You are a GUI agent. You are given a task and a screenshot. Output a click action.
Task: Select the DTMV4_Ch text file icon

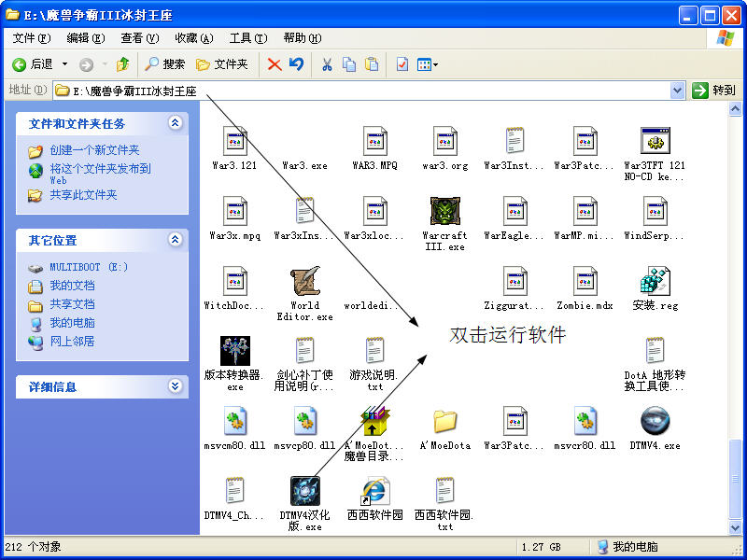coord(235,491)
